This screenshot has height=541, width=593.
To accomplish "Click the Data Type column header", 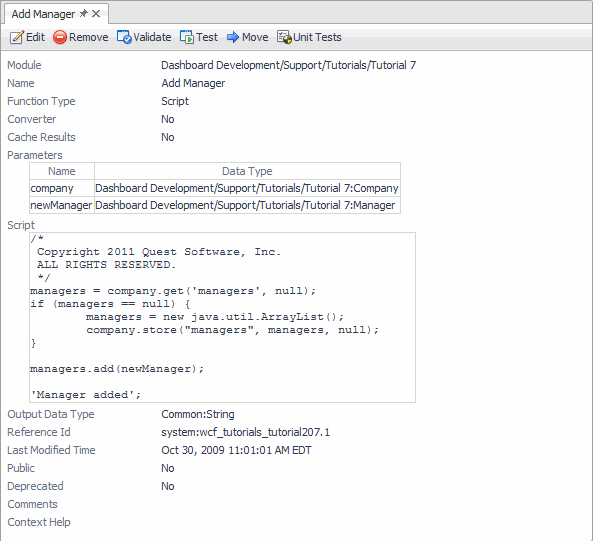I will pos(247,171).
